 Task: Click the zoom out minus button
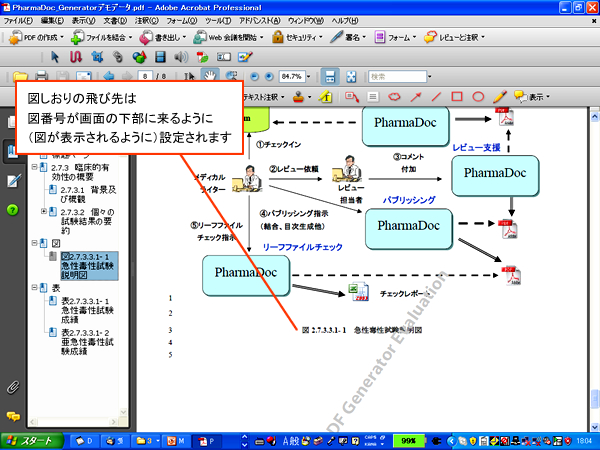tap(254, 77)
